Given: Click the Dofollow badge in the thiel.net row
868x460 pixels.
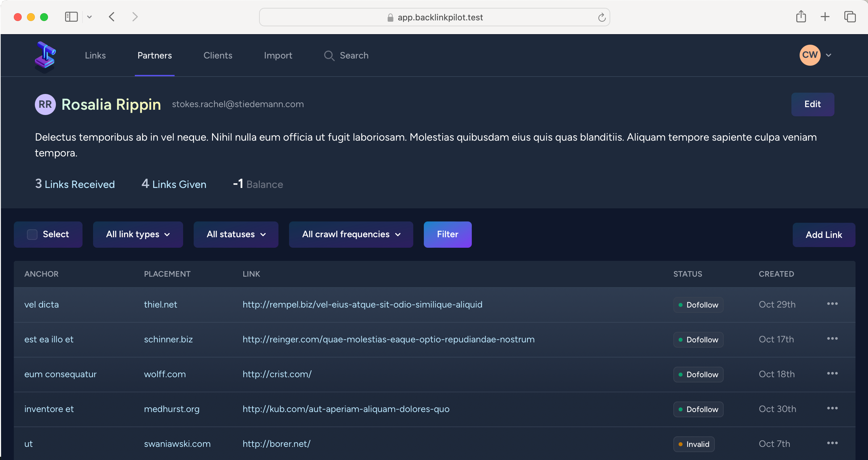Looking at the screenshot, I should click(x=698, y=305).
